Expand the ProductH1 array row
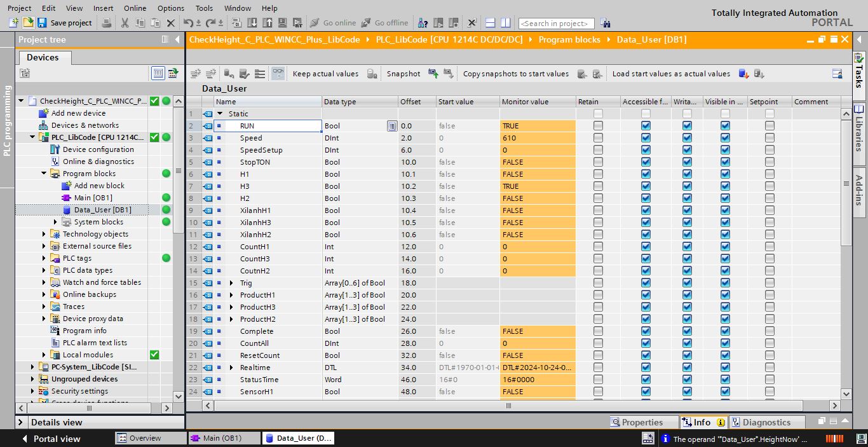The image size is (868, 447). [x=231, y=295]
